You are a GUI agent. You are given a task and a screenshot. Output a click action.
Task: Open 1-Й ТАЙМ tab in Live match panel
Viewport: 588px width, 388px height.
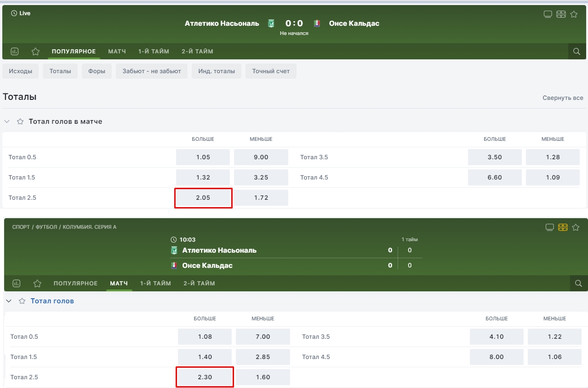pos(154,51)
